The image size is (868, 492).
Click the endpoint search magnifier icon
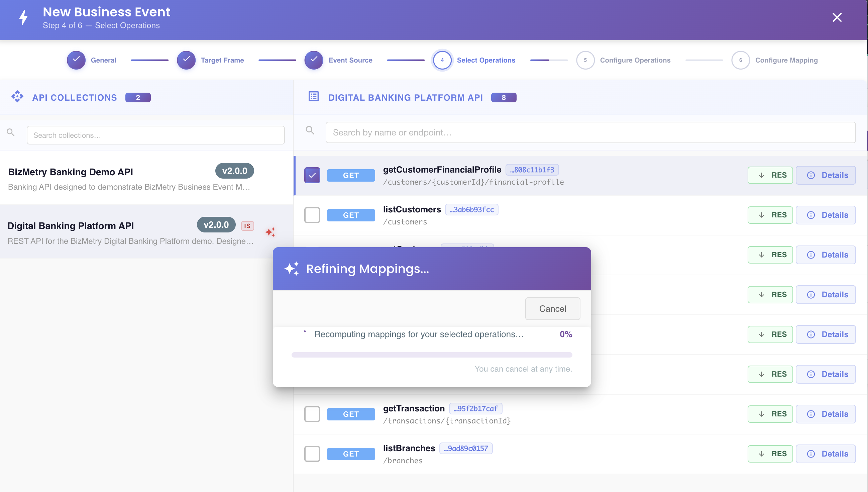[x=310, y=130]
